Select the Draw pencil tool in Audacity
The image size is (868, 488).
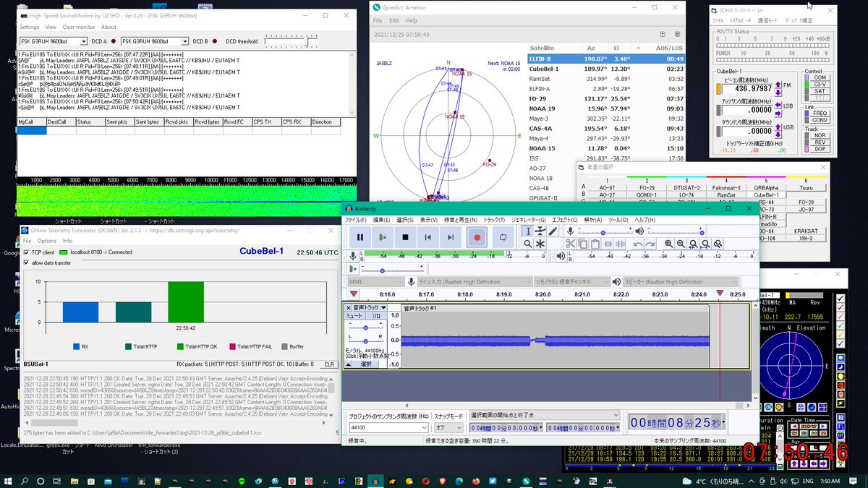553,231
